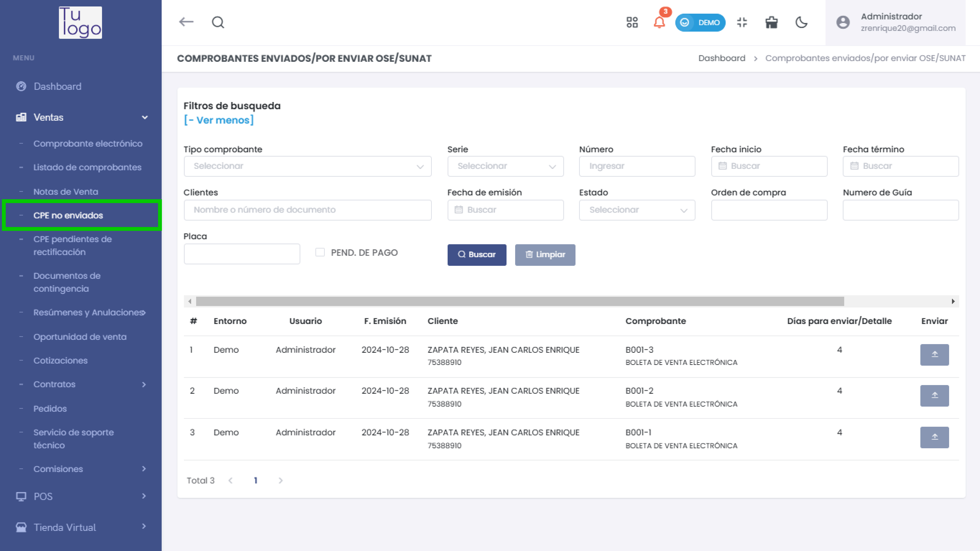Check the PEND. DE PAGO checkbox
Image resolution: width=980 pixels, height=551 pixels.
pyautogui.click(x=320, y=252)
